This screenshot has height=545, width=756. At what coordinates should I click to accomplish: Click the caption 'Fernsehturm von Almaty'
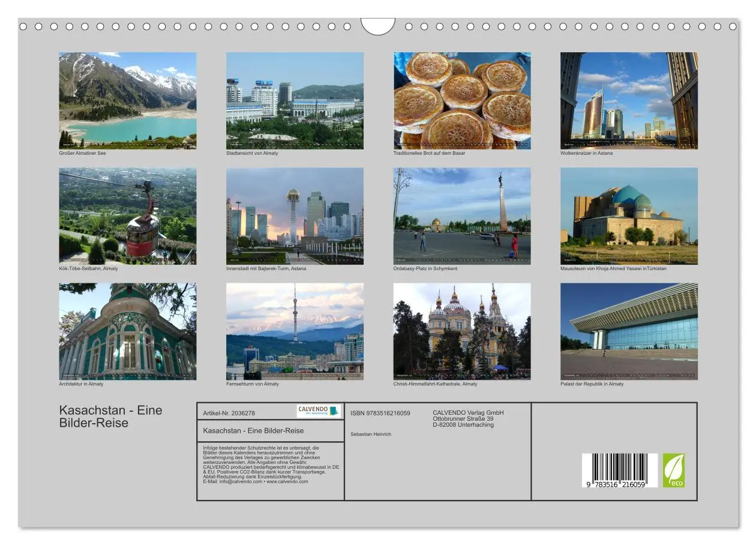click(253, 384)
